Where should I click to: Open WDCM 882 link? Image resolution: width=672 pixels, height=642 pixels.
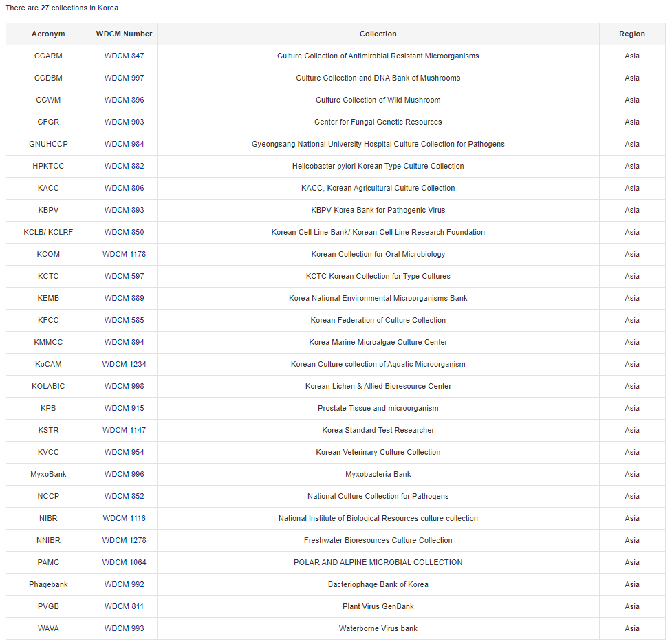(124, 166)
